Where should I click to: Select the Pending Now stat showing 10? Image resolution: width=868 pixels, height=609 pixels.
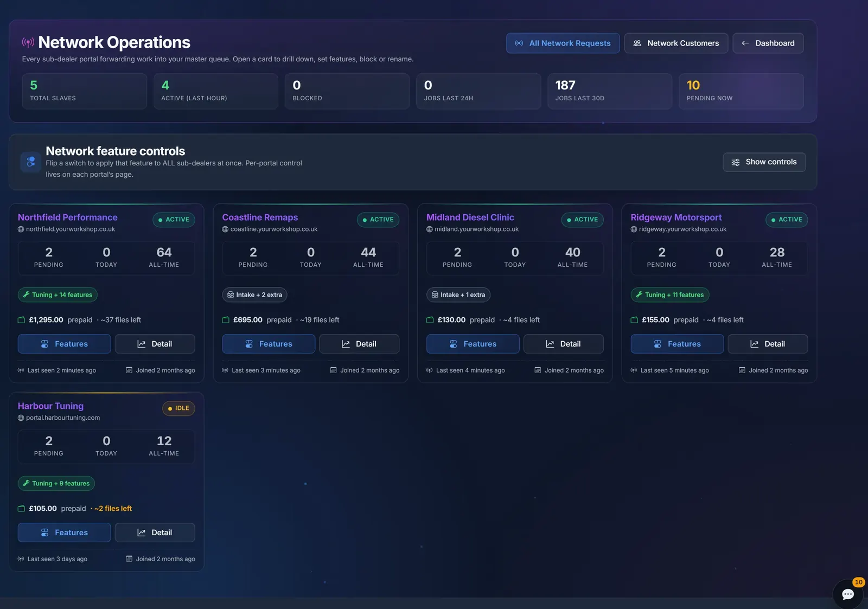pyautogui.click(x=741, y=91)
